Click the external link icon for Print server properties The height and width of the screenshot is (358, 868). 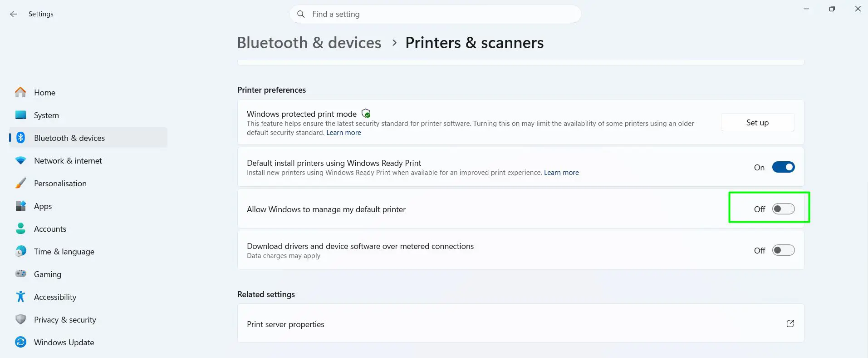click(x=790, y=323)
